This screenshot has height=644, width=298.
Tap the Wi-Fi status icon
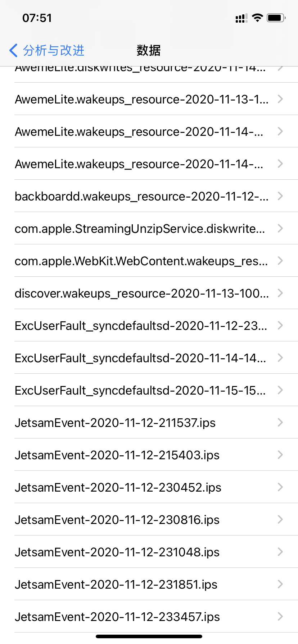tap(257, 18)
